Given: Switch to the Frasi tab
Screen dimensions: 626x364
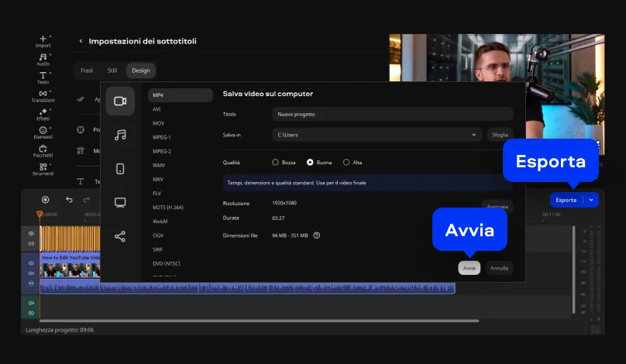Looking at the screenshot, I should pyautogui.click(x=87, y=70).
